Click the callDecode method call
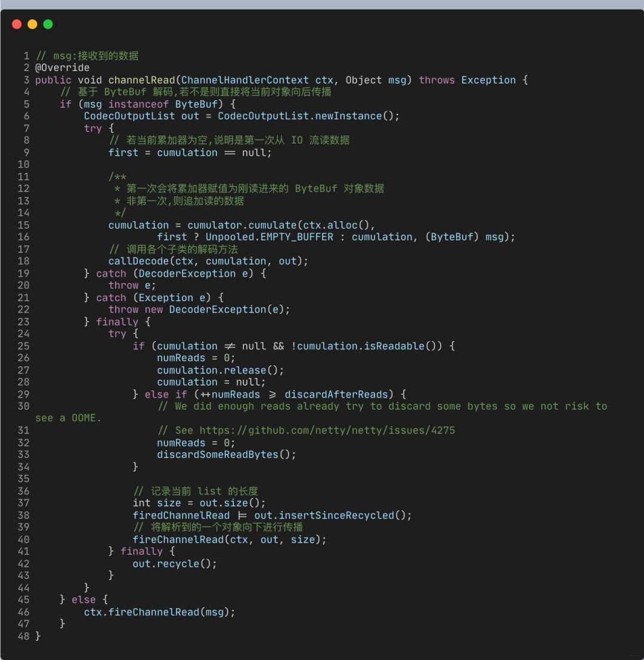The image size is (644, 660). click(x=208, y=261)
